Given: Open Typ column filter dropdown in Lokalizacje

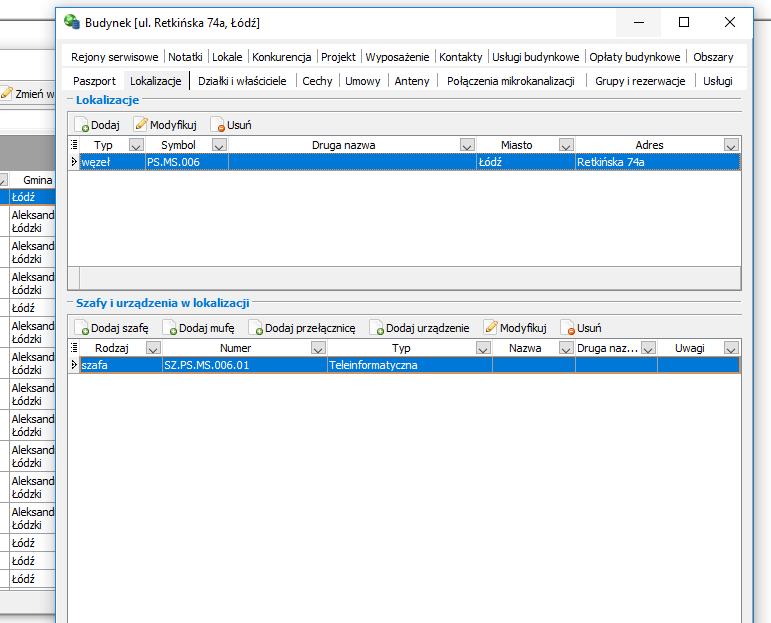Looking at the screenshot, I should tap(136, 145).
